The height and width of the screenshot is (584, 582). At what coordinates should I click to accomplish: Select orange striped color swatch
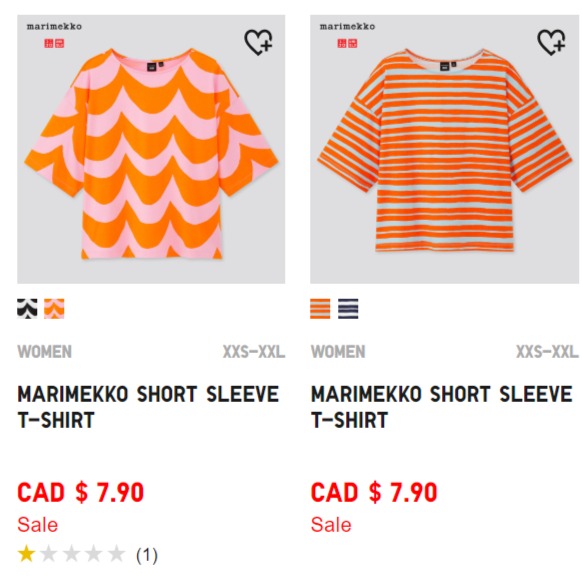pos(320,309)
